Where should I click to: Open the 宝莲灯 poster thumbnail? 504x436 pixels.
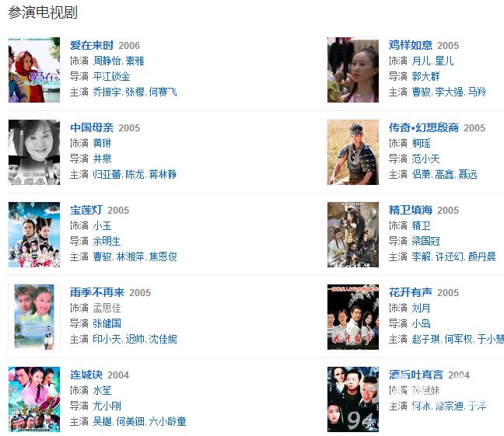34,235
